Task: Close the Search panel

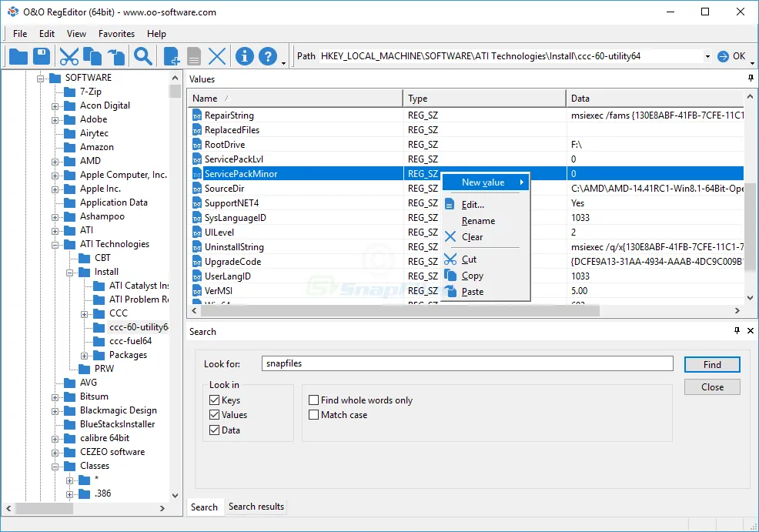Action: pos(751,330)
